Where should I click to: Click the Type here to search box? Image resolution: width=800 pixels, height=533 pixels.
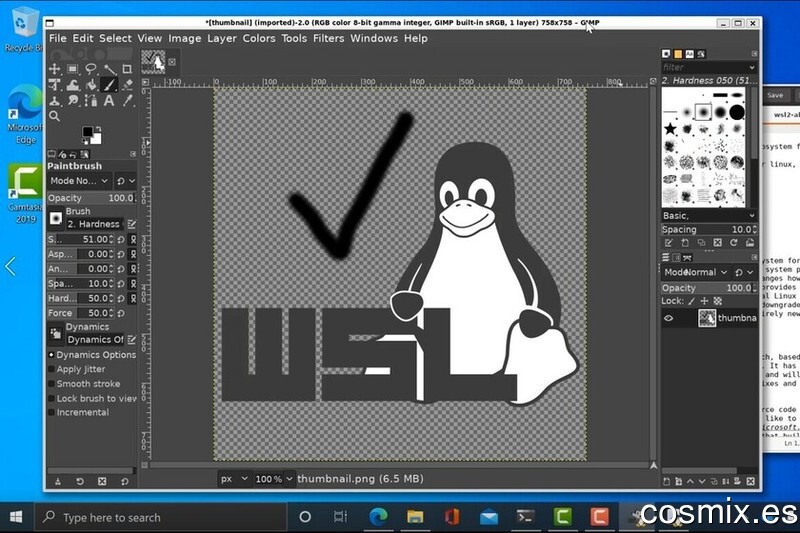click(161, 517)
